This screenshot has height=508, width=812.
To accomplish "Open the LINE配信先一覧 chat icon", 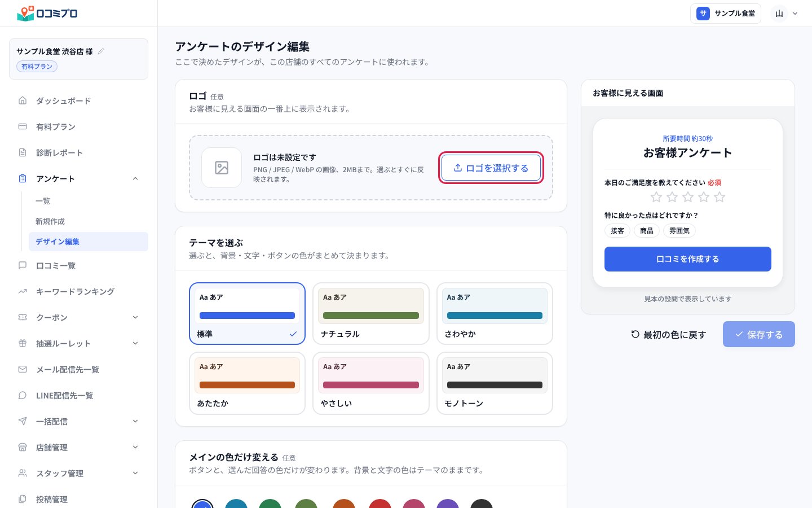I will (x=23, y=395).
